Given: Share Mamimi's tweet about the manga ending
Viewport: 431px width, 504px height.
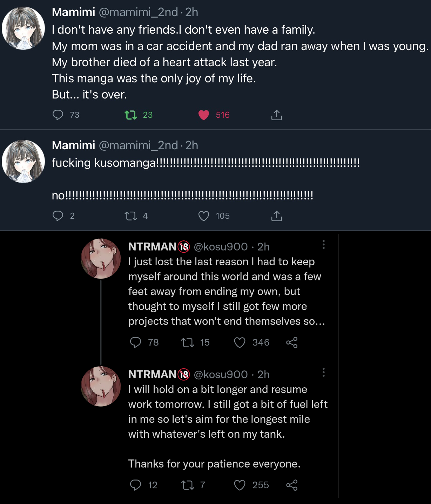Looking at the screenshot, I should [x=277, y=115].
